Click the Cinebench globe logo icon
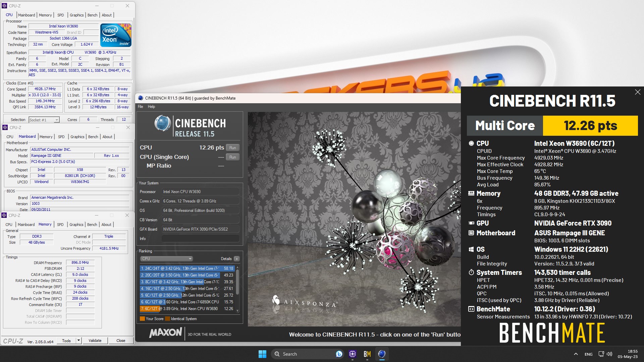Screen dimensions: 644x362 (x=162, y=123)
